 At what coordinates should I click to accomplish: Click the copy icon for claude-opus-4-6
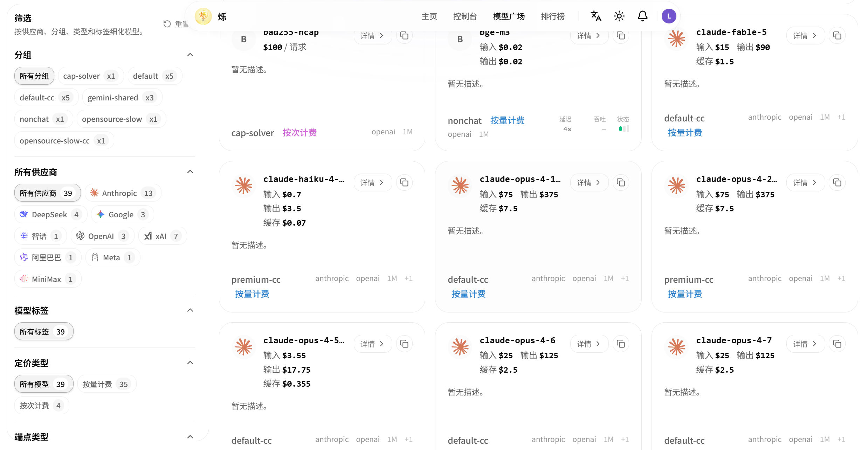(621, 344)
